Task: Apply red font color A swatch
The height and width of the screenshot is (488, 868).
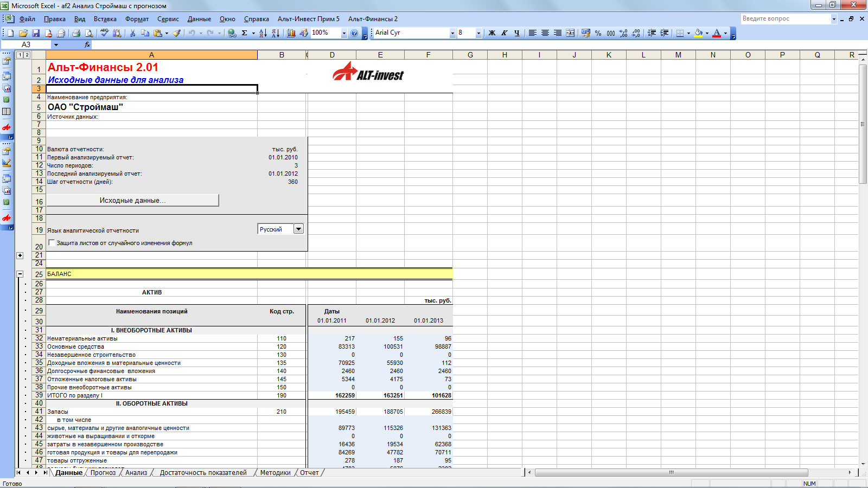Action: click(x=717, y=33)
